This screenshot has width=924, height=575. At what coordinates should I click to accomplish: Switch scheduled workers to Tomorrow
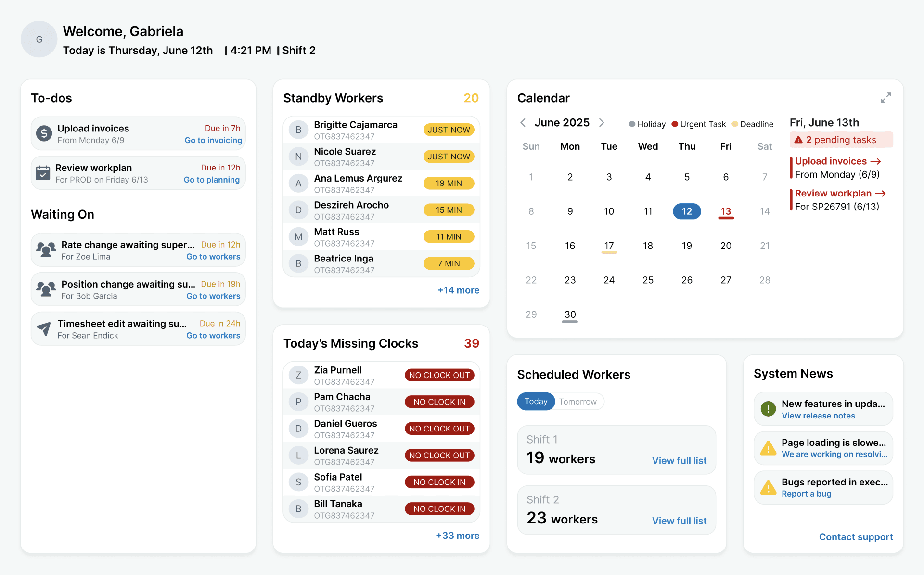[577, 402]
